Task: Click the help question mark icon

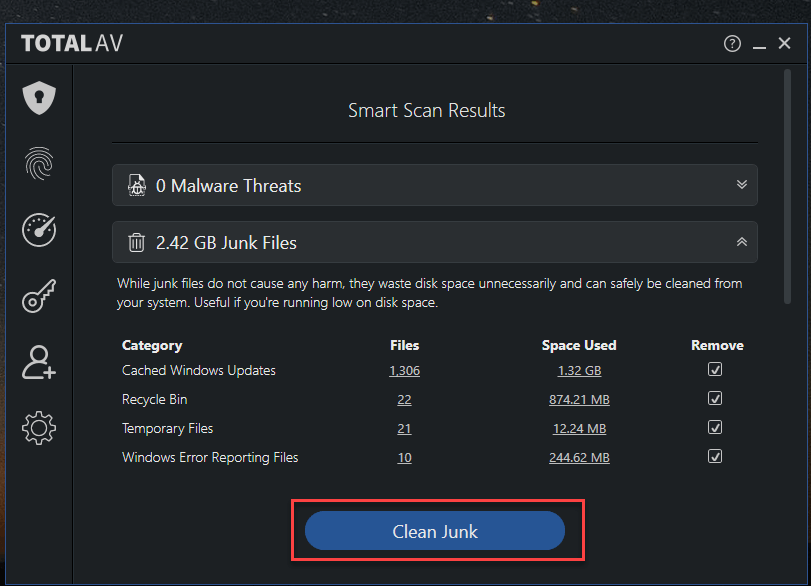Action: pos(732,43)
